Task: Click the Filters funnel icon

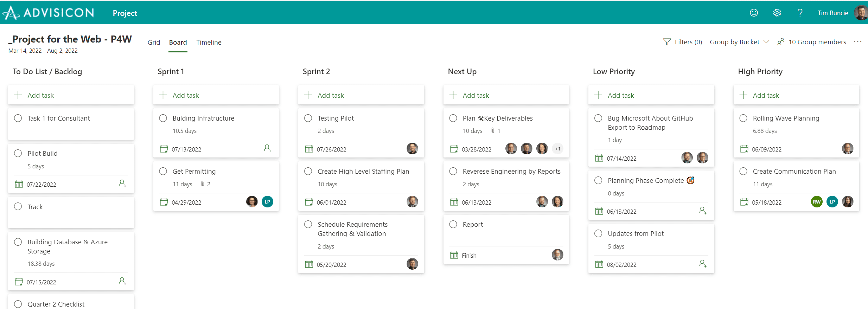Action: (x=667, y=42)
